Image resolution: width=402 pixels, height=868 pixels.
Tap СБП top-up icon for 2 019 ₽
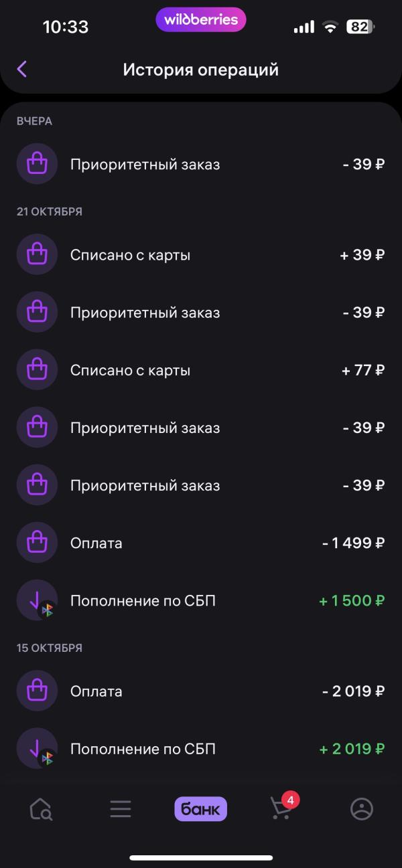click(37, 749)
